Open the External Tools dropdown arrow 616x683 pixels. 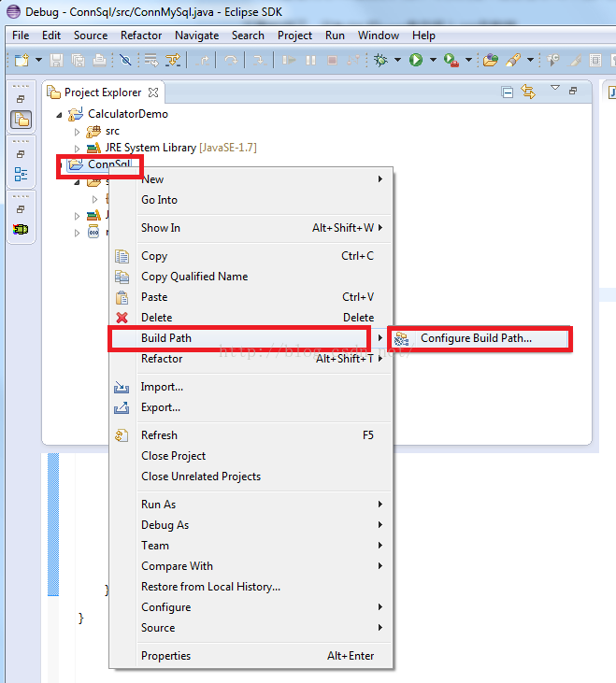click(x=468, y=60)
